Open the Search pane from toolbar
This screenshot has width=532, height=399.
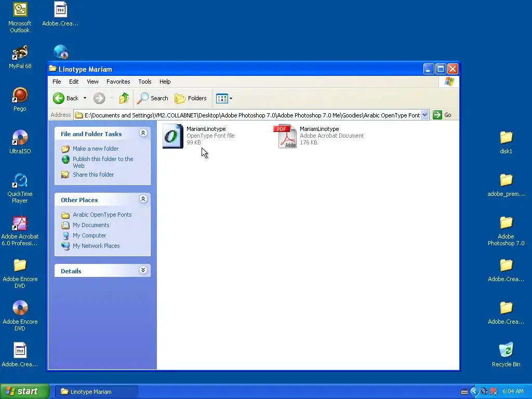tap(152, 98)
